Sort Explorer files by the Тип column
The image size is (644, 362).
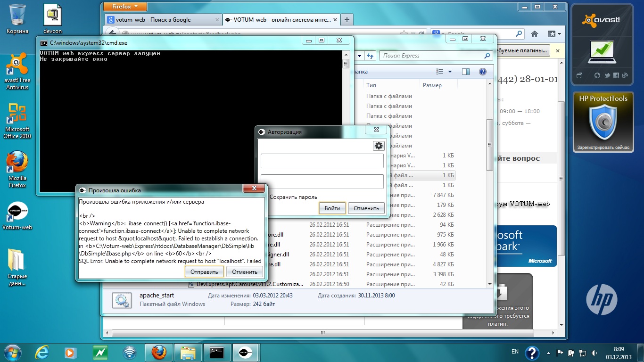391,85
